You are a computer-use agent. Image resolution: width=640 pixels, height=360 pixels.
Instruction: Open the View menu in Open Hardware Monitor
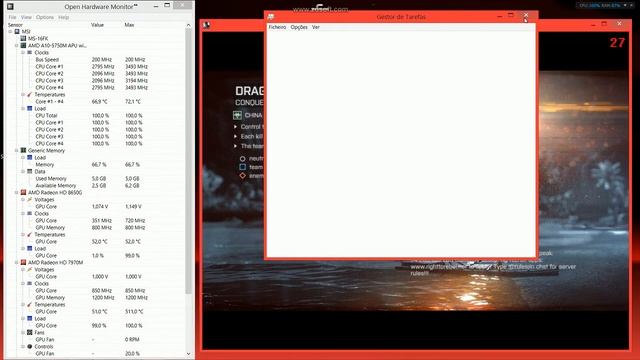tap(26, 17)
